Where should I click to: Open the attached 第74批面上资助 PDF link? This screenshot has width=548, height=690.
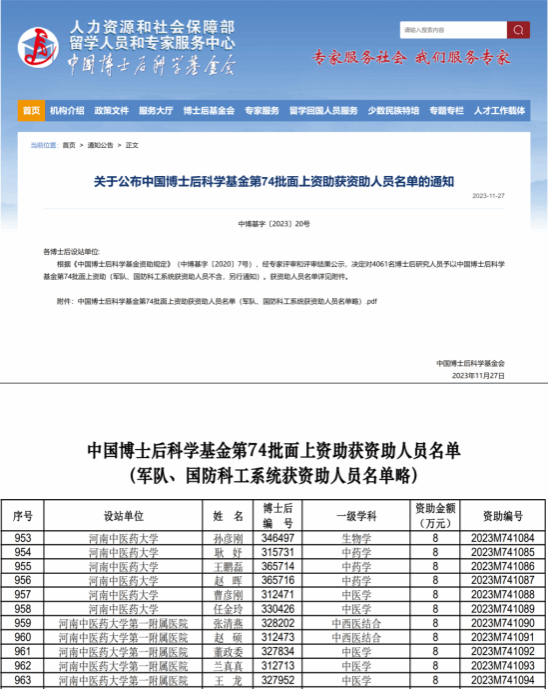pos(227,301)
